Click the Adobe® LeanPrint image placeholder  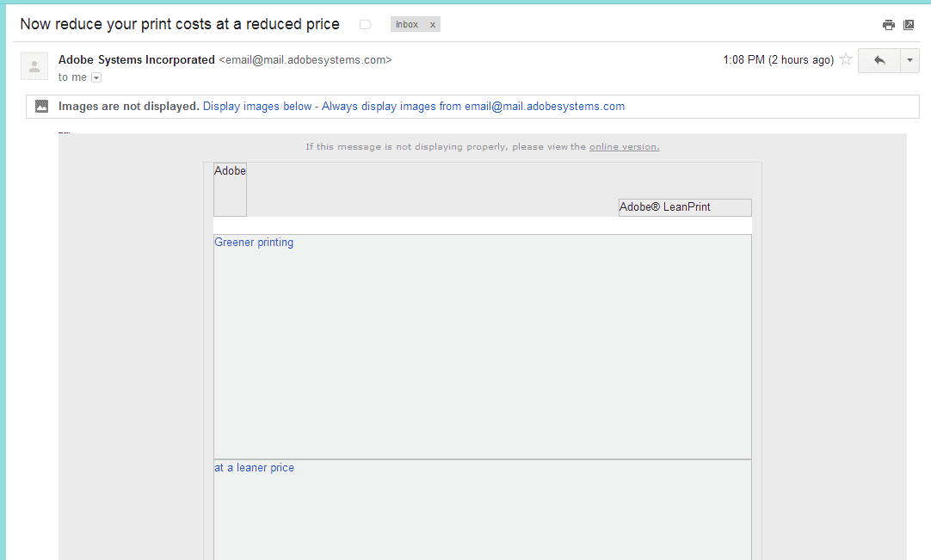(x=684, y=207)
